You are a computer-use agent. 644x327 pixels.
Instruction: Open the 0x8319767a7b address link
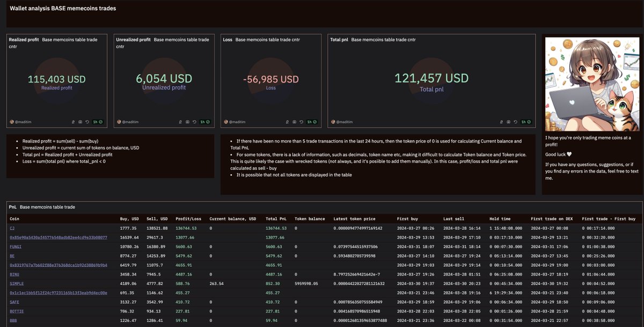coord(58,265)
